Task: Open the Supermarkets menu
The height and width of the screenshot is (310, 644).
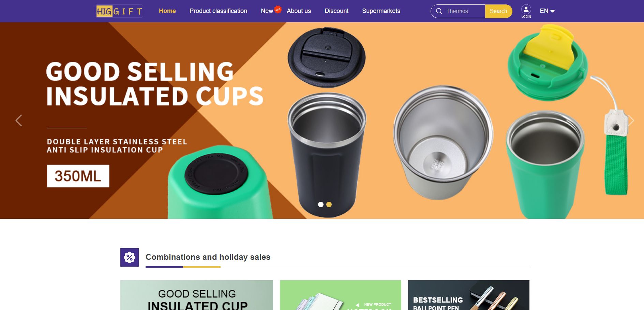Action: click(381, 11)
